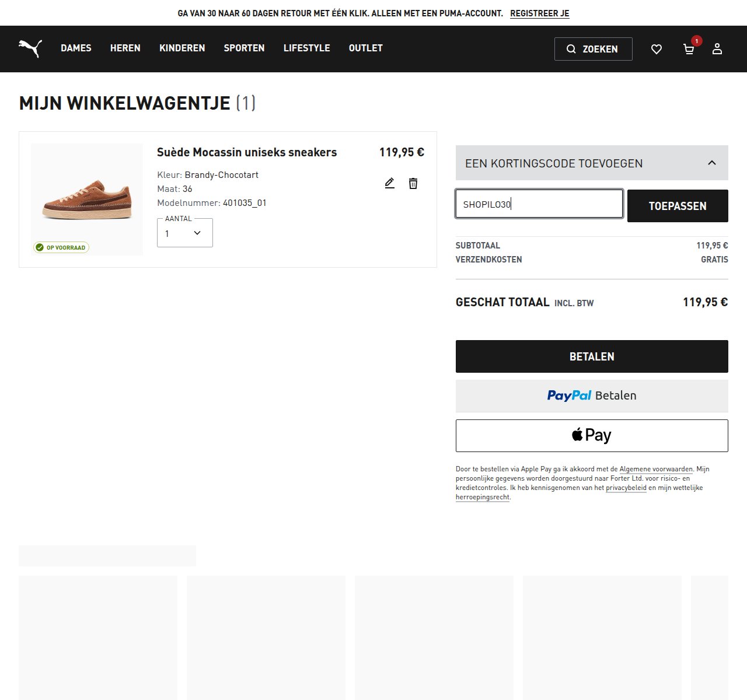The image size is (747, 700).
Task: Open the herroepingsrecht link
Action: (x=483, y=497)
